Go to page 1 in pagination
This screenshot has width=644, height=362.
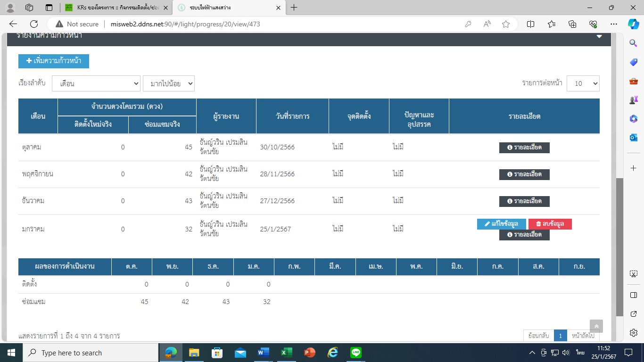pyautogui.click(x=560, y=336)
